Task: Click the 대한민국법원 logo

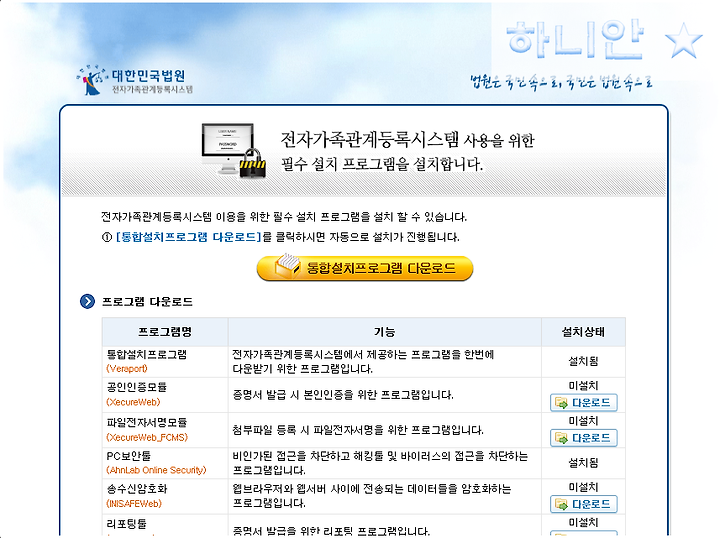Action: (134, 80)
